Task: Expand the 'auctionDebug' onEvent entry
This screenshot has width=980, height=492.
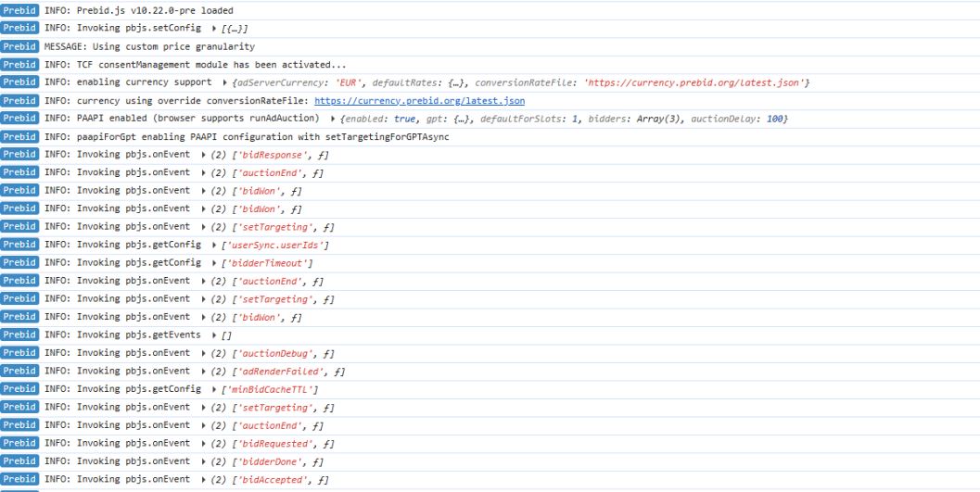Action: pyautogui.click(x=204, y=353)
